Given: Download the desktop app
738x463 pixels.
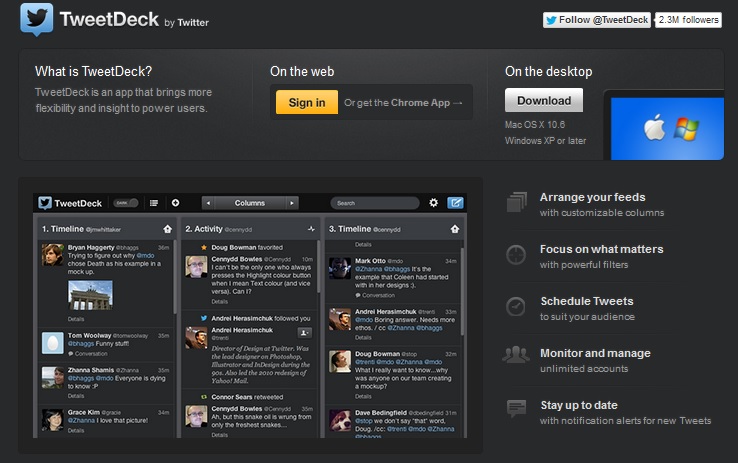Looking at the screenshot, I should coord(544,100).
